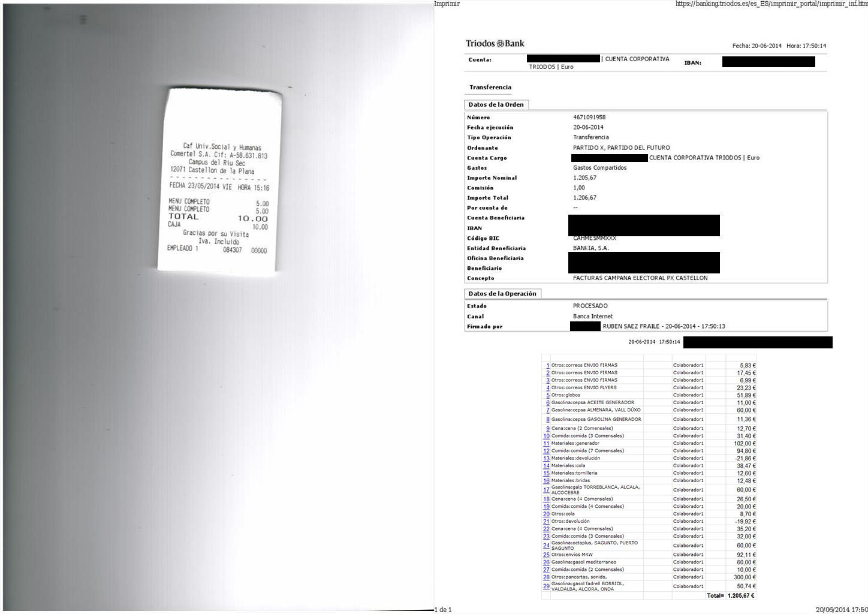
Task: Click Ordenante value PARTIDO X, PARTIDO DEL FUTURO
Action: click(622, 148)
